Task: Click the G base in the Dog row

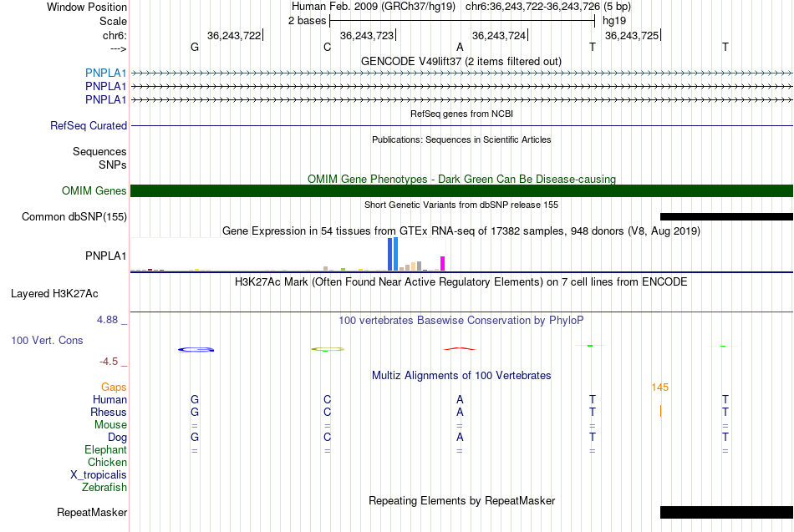Action: 195,438
